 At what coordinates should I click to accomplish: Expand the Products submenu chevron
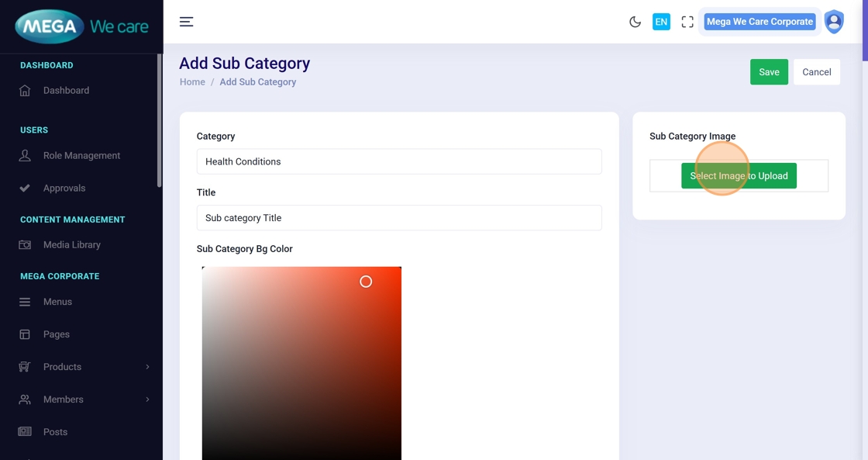point(147,367)
